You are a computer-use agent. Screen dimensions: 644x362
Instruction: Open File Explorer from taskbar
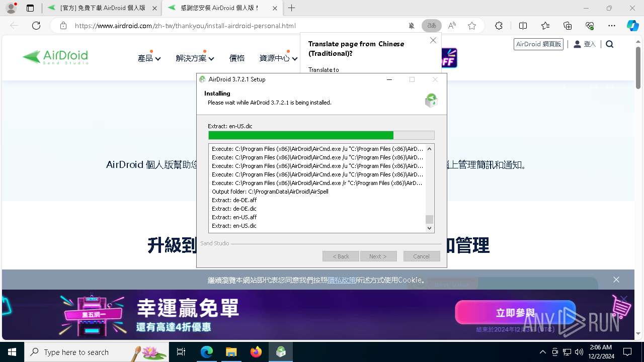coord(231,352)
